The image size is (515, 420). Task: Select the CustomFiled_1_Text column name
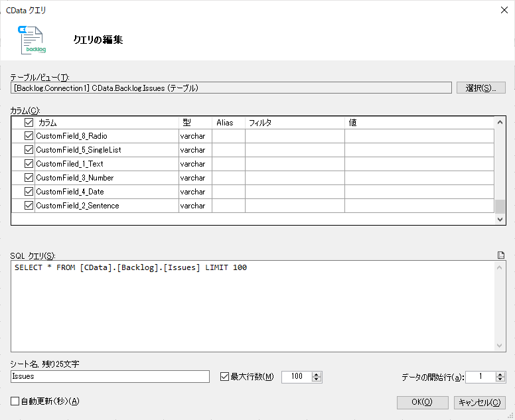point(70,164)
